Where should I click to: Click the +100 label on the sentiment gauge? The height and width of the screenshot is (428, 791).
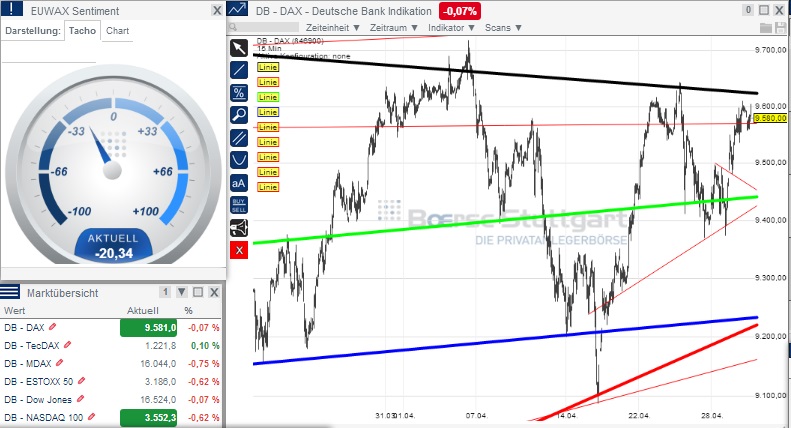pyautogui.click(x=145, y=211)
